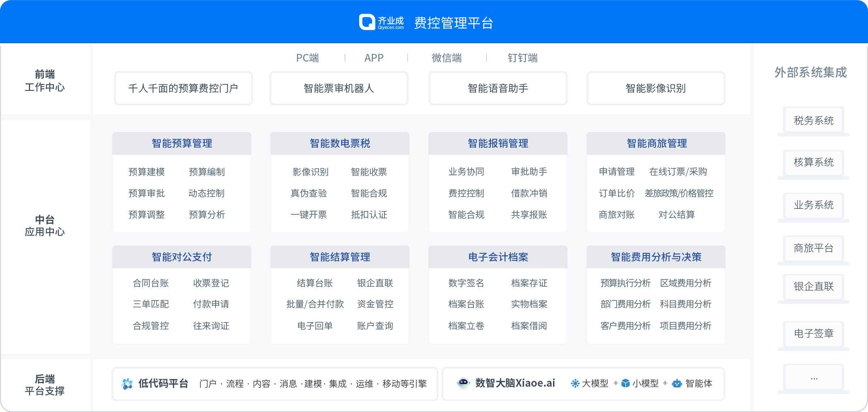Click the 数智大脑Xiaoe.ai robot icon
This screenshot has width=868, height=412.
[464, 383]
